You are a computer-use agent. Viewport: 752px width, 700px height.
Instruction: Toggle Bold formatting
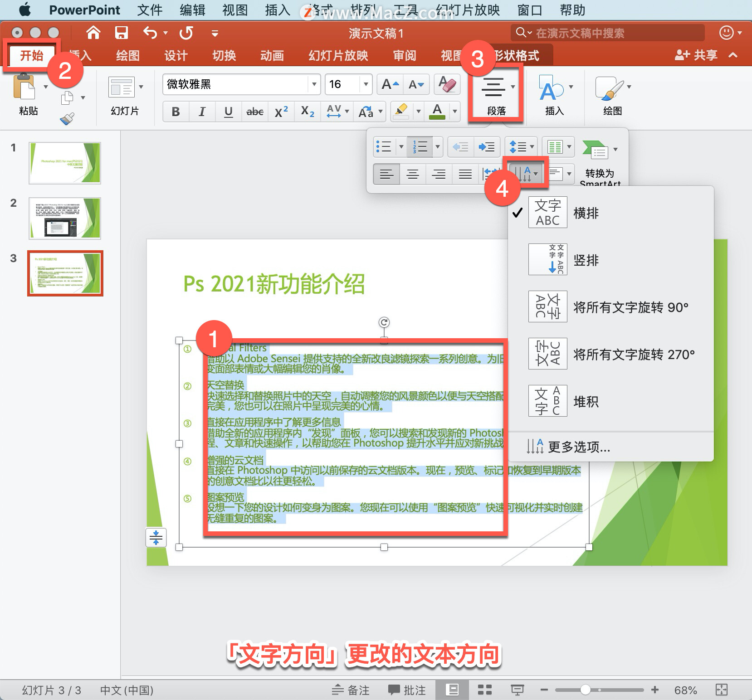pyautogui.click(x=176, y=112)
